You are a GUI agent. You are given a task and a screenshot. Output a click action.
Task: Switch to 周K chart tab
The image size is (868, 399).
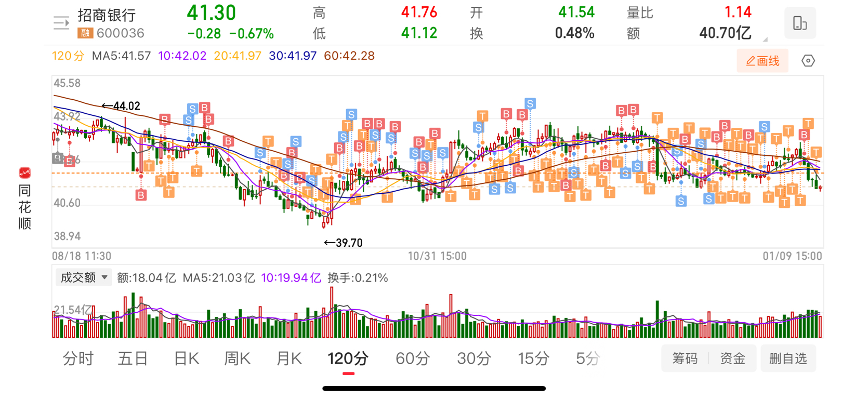pyautogui.click(x=237, y=358)
